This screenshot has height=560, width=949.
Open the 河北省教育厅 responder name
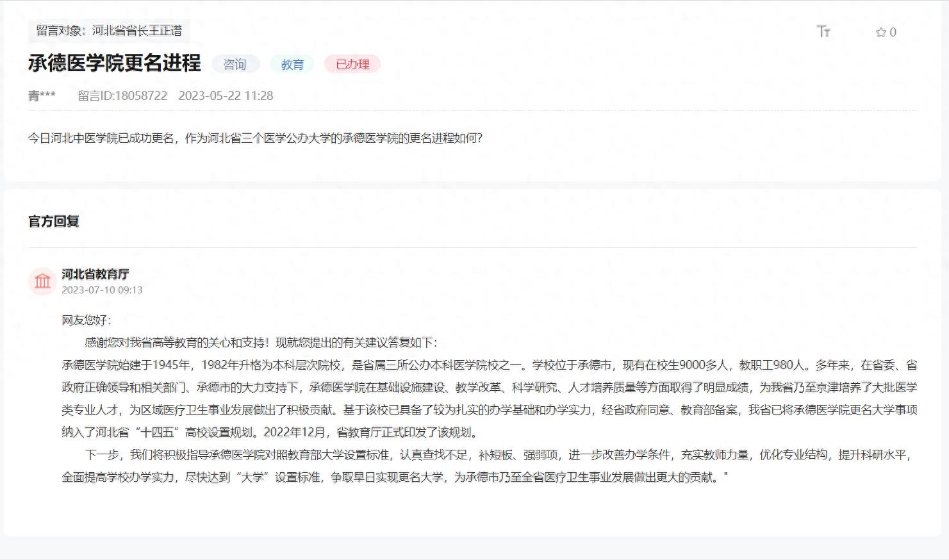95,274
